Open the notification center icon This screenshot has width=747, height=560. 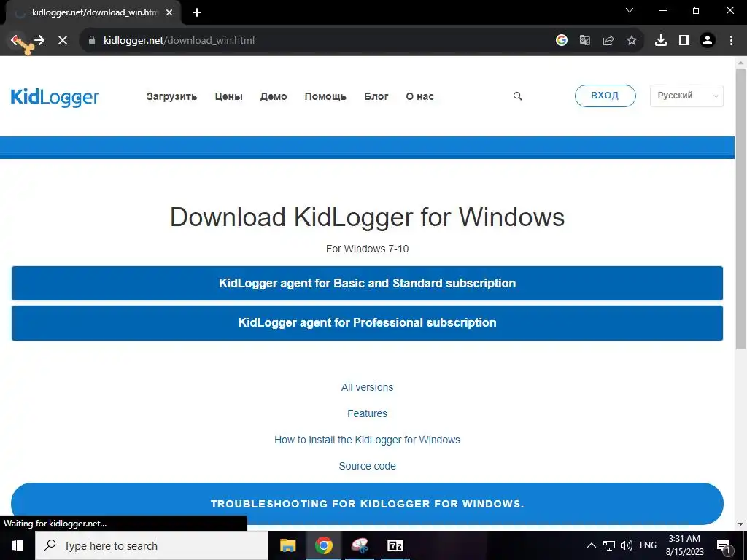(x=724, y=545)
